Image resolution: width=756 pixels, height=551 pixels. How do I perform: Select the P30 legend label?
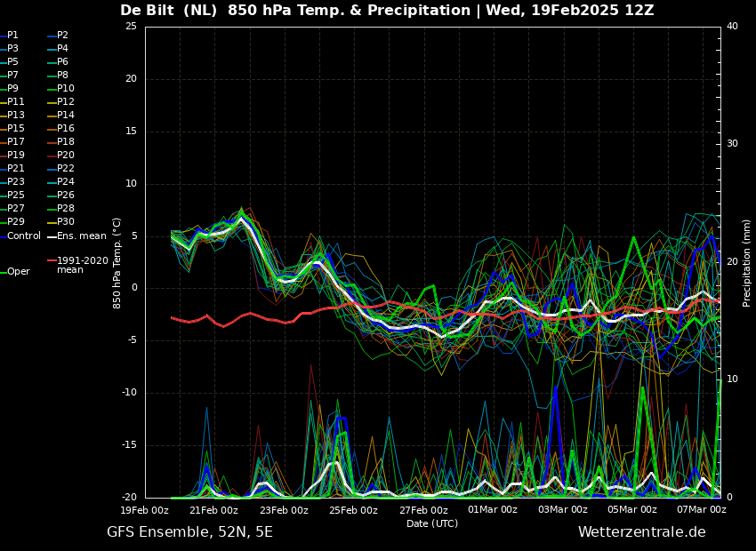click(66, 221)
